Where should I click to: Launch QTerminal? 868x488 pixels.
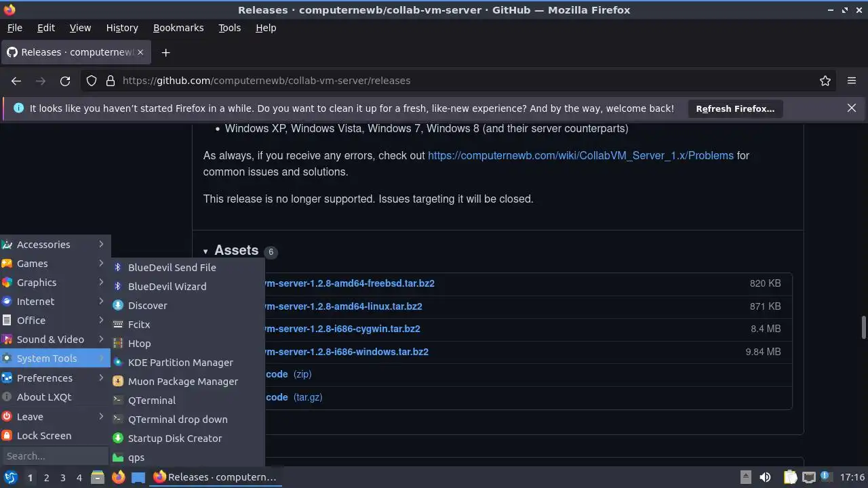pos(188,401)
